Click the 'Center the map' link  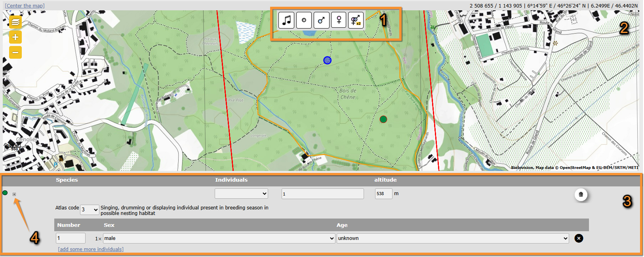[x=25, y=6]
